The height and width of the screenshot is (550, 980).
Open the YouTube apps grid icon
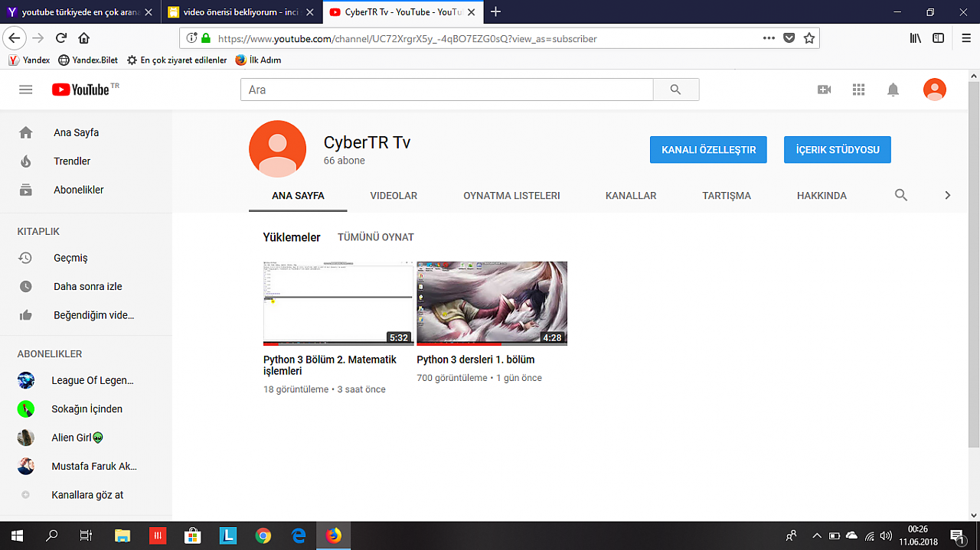tap(858, 89)
